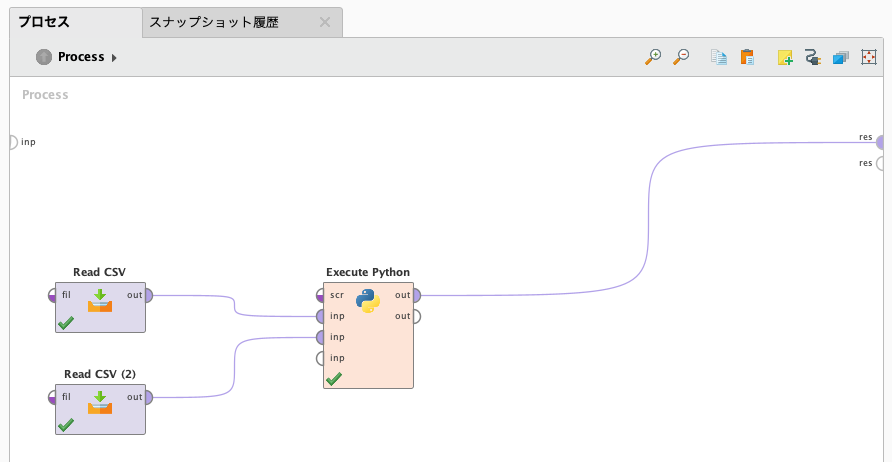Click the paste clipboard toolbar icon
Image resolution: width=892 pixels, height=462 pixels.
pos(747,57)
